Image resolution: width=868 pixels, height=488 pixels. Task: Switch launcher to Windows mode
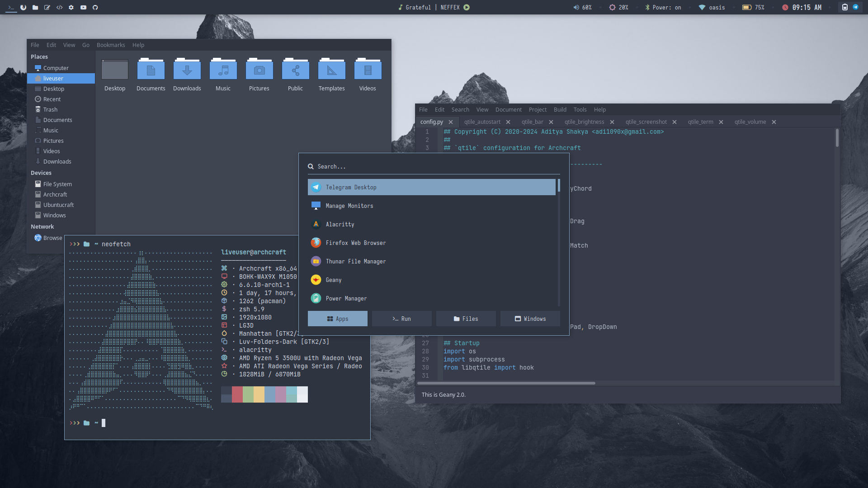(x=530, y=319)
